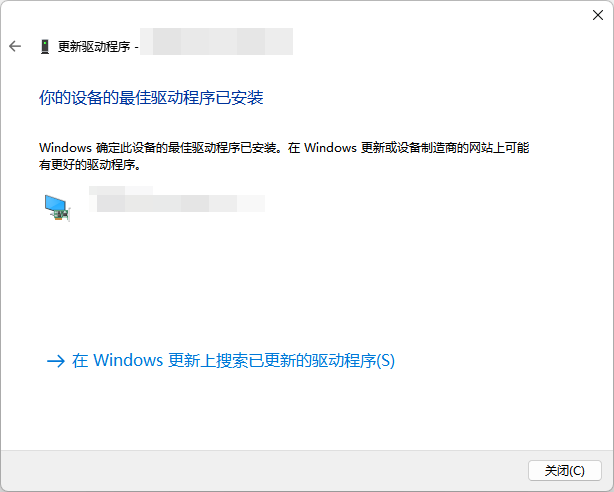Go back using the left arrow
This screenshot has height=492, width=614.
click(x=15, y=46)
